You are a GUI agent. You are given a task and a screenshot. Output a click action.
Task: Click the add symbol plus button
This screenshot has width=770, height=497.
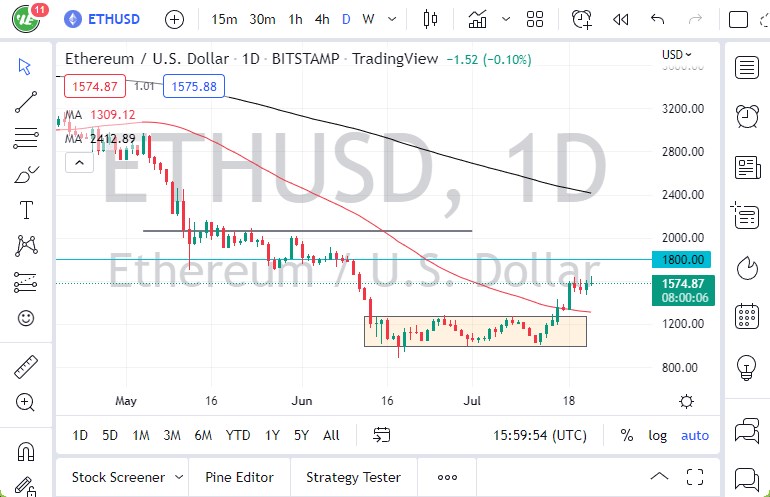pyautogui.click(x=174, y=19)
